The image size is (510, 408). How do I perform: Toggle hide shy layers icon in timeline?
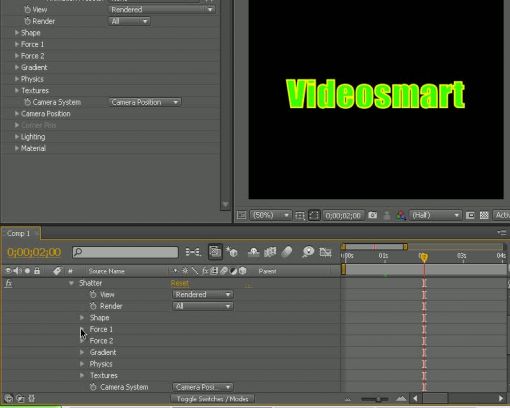(x=254, y=252)
